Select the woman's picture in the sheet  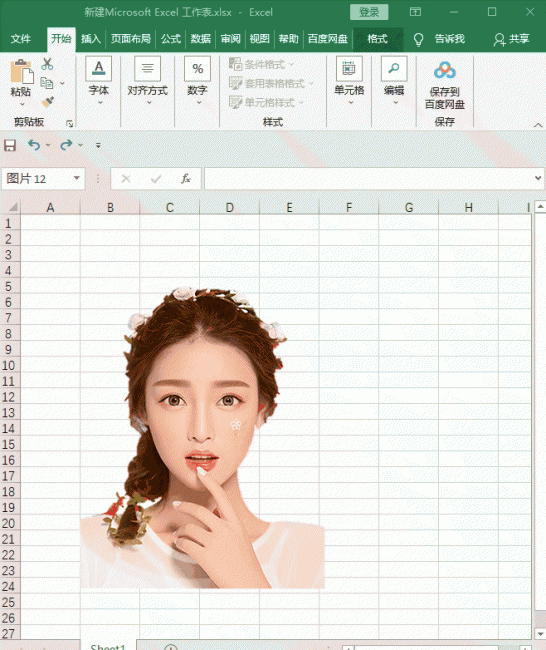(202, 437)
